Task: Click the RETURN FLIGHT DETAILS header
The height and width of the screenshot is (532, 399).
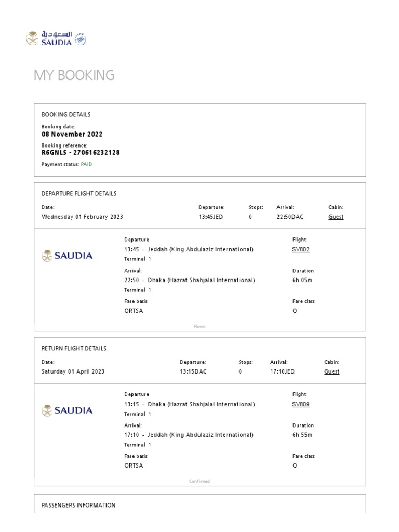Action: click(74, 348)
